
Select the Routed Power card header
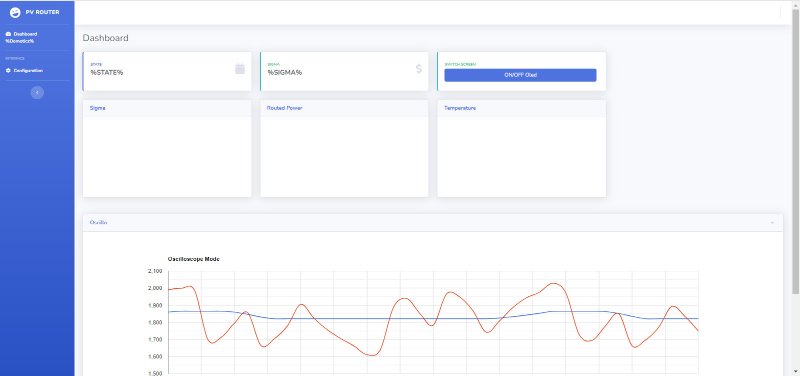[x=344, y=109]
